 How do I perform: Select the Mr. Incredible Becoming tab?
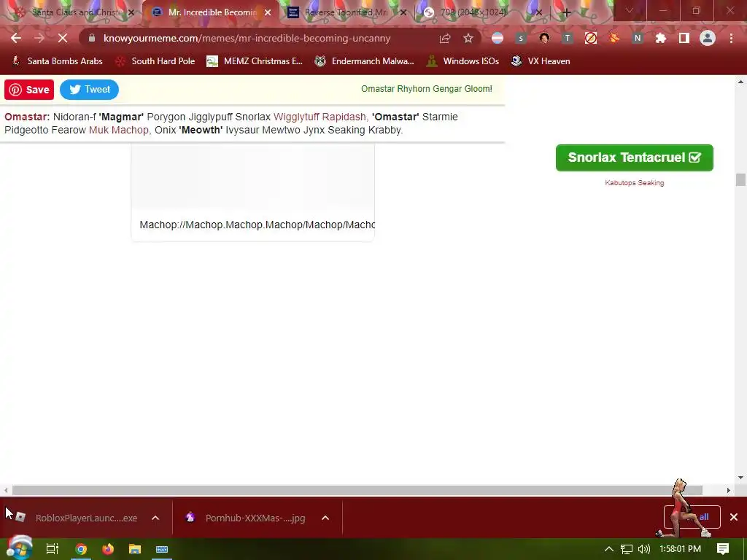[x=209, y=12]
